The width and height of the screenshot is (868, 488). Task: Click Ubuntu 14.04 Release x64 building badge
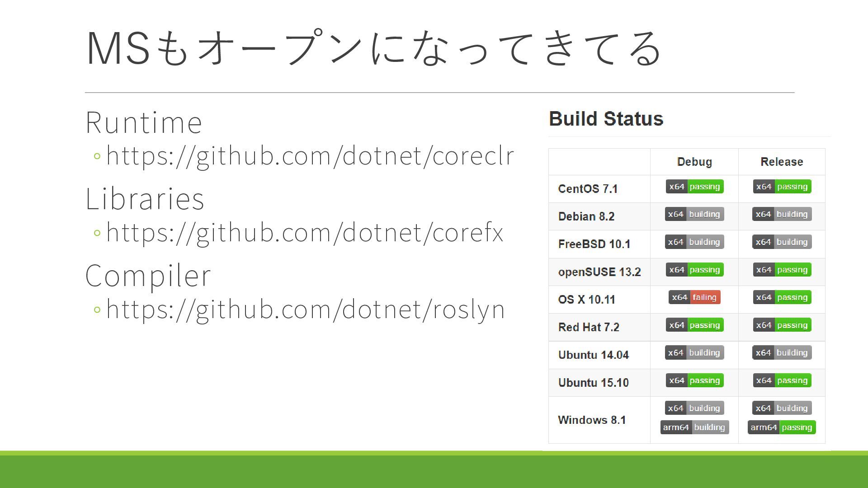pos(782,352)
